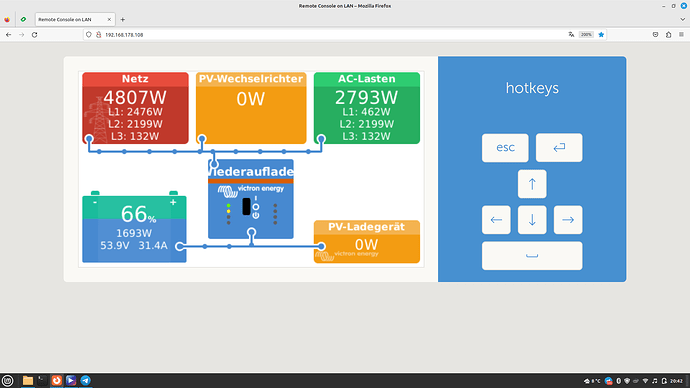Viewport: 690px width, 388px height.
Task: Click the down arrow hotkey
Action: point(532,220)
